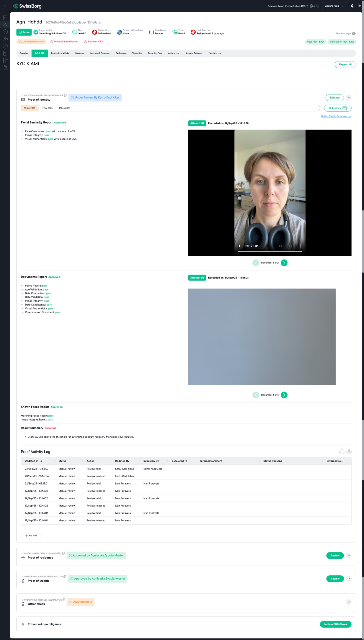Open the Onfido Studio Dashboard link

pos(336,116)
